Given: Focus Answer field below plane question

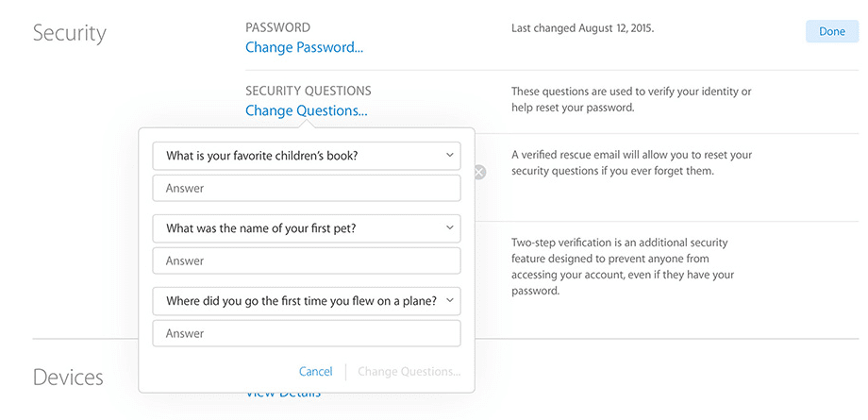Looking at the screenshot, I should point(306,333).
